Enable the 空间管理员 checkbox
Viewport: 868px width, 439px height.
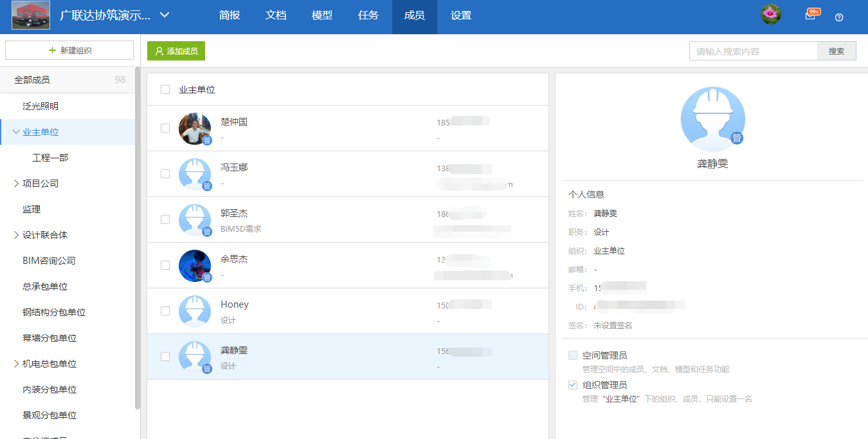[x=572, y=355]
